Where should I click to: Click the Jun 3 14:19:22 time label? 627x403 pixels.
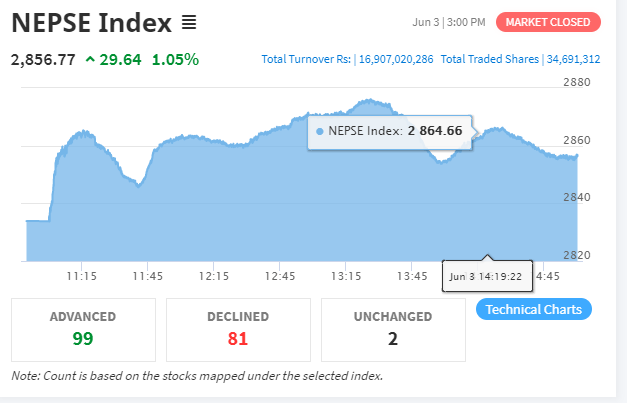pos(487,276)
